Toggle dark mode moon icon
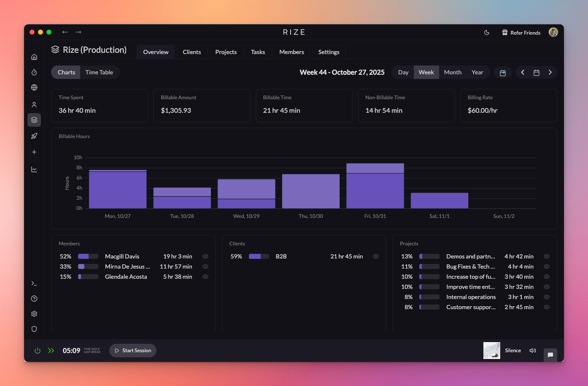Image resolution: width=588 pixels, height=386 pixels. click(x=487, y=33)
